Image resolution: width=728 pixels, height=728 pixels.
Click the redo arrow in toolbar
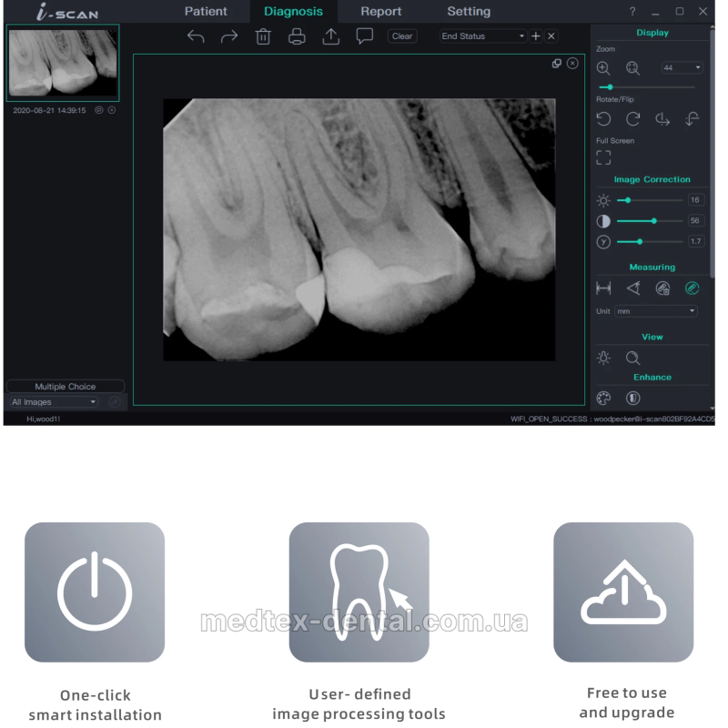[x=229, y=36]
